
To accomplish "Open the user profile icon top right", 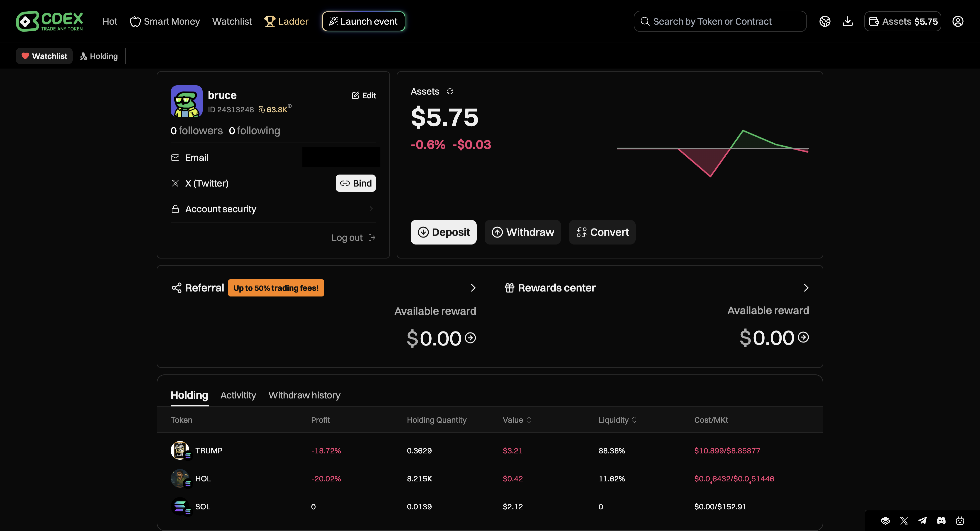I will [x=958, y=21].
